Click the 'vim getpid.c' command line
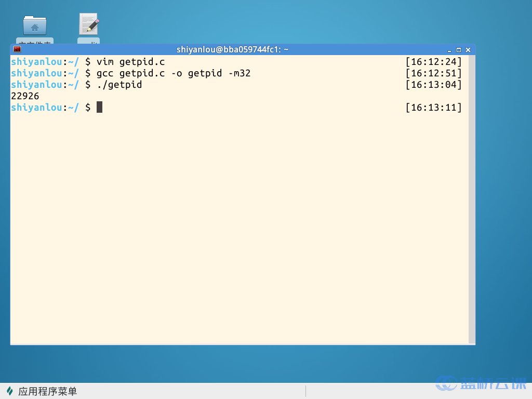 click(x=130, y=62)
